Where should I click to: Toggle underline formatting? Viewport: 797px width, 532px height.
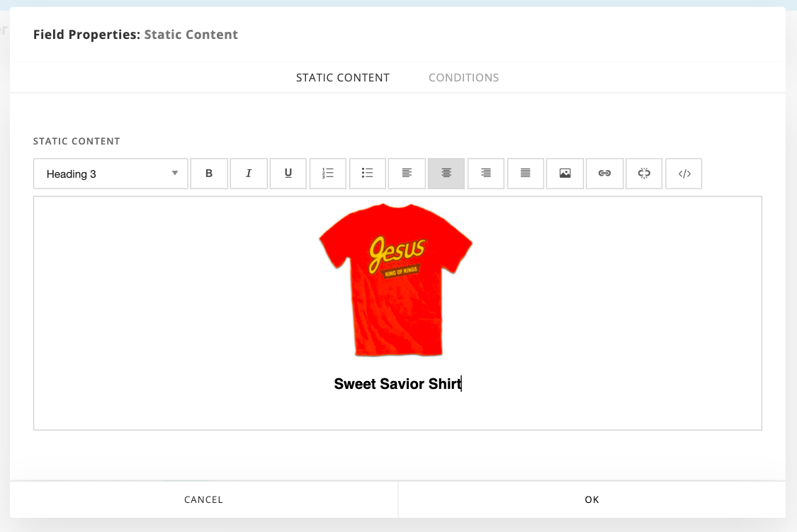coord(288,174)
